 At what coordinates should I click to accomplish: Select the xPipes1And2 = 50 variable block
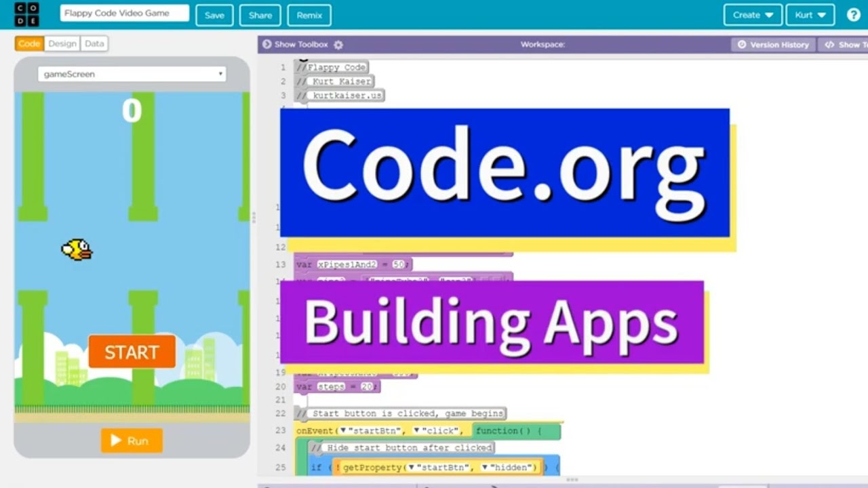click(353, 264)
